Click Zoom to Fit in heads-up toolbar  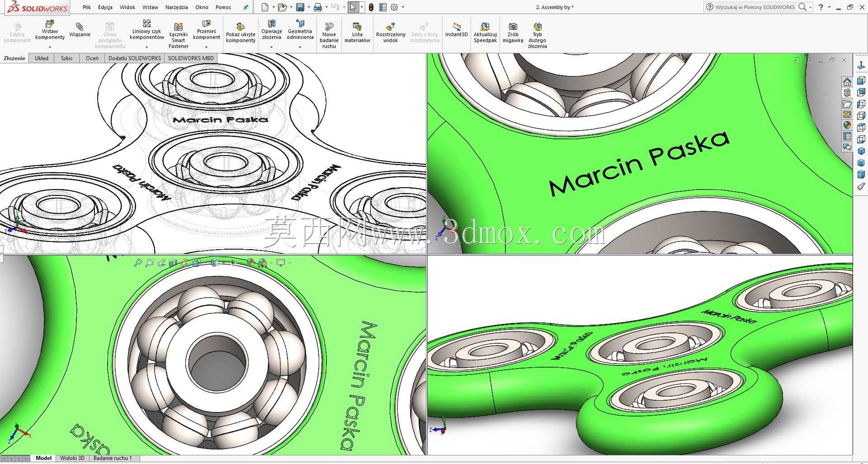[x=138, y=262]
